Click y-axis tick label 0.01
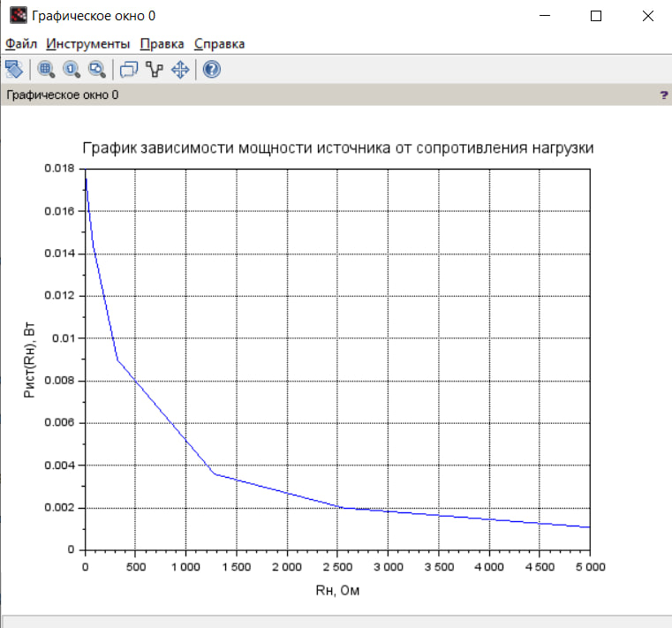 pyautogui.click(x=63, y=338)
